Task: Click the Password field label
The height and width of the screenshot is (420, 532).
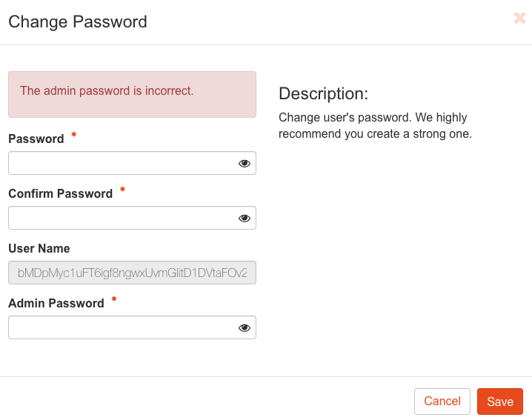Action: (x=36, y=139)
